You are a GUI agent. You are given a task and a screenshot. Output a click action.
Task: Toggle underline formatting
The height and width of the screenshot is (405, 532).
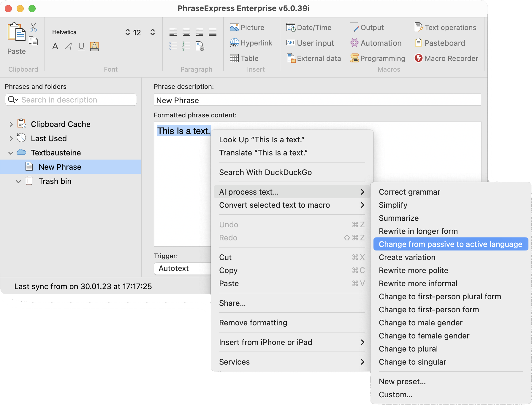81,46
